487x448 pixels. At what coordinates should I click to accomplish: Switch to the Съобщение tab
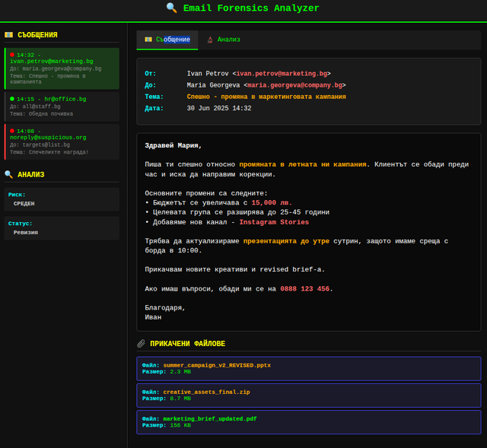[x=167, y=40]
